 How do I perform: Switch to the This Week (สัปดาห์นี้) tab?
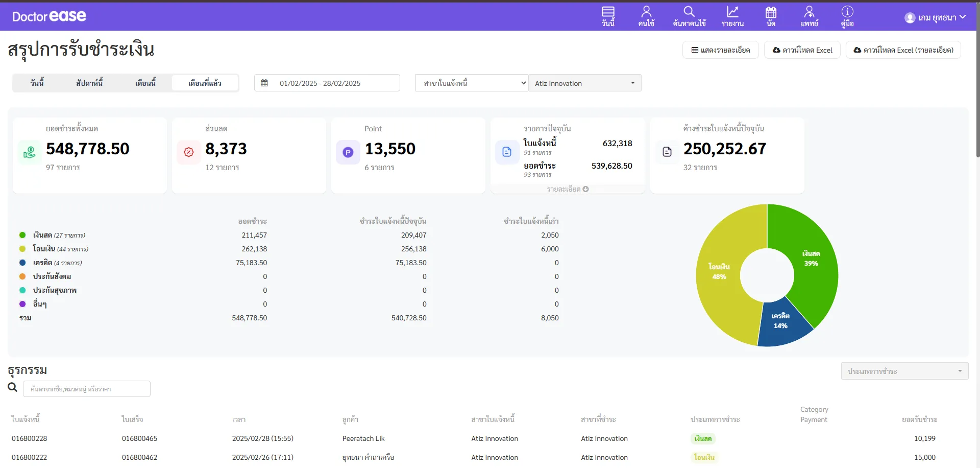point(89,83)
